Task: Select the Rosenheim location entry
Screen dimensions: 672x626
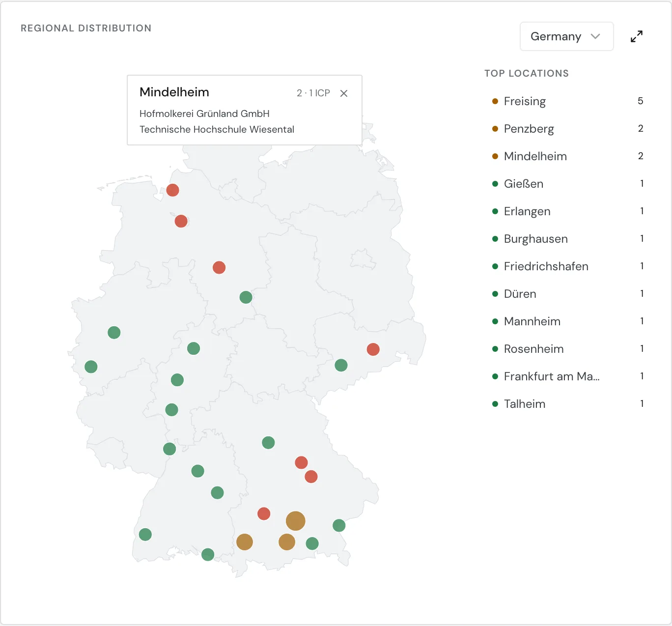Action: 567,349
